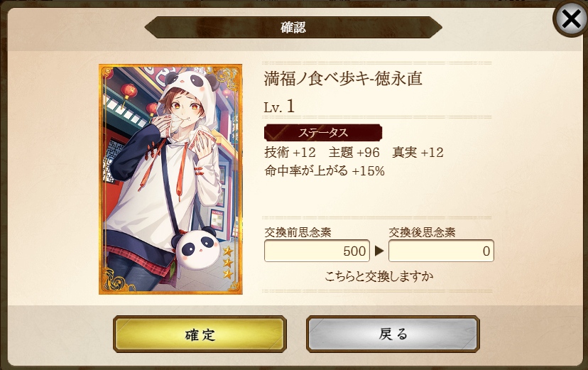Click the 交換前思念素 field showing 500

317,251
